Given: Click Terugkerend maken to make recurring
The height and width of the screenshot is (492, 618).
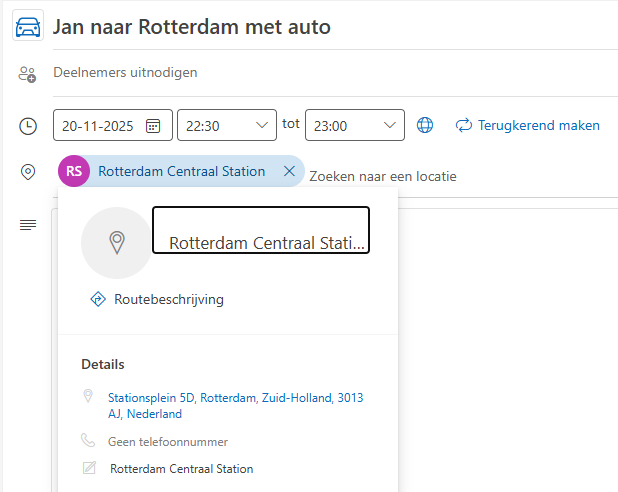Looking at the screenshot, I should 528,126.
